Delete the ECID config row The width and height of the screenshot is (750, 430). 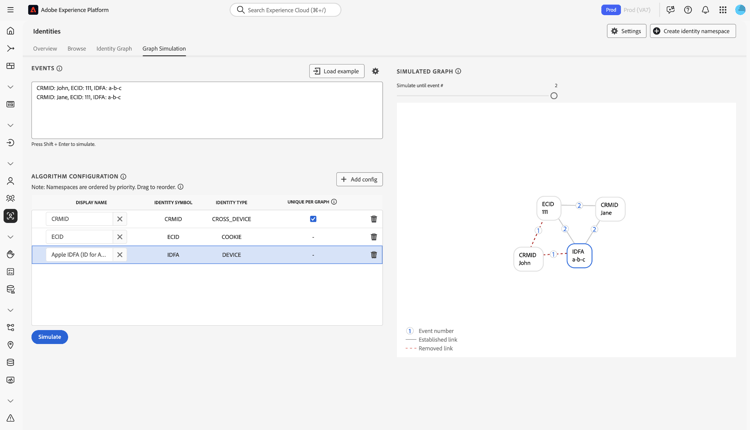tap(374, 237)
